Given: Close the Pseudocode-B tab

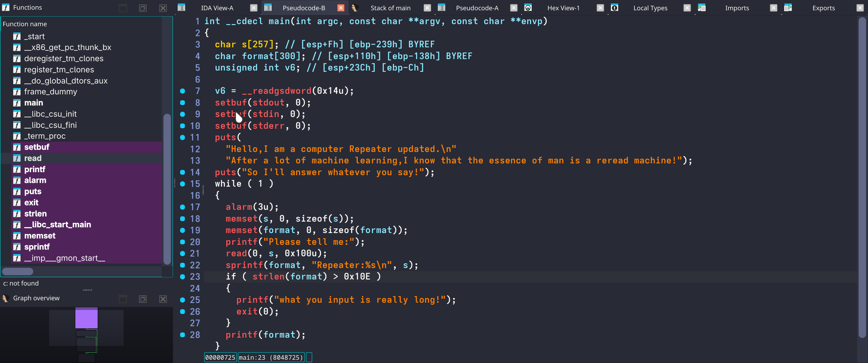Looking at the screenshot, I should coord(341,8).
